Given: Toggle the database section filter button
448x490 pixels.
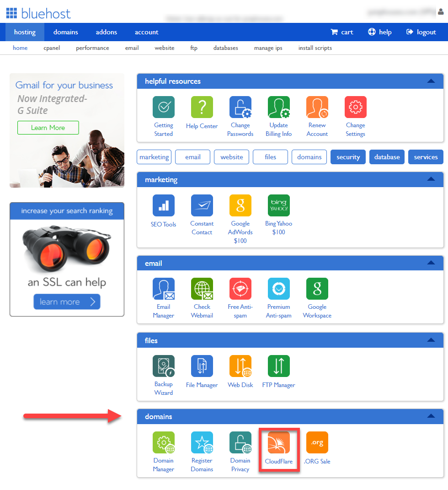Looking at the screenshot, I should 387,157.
